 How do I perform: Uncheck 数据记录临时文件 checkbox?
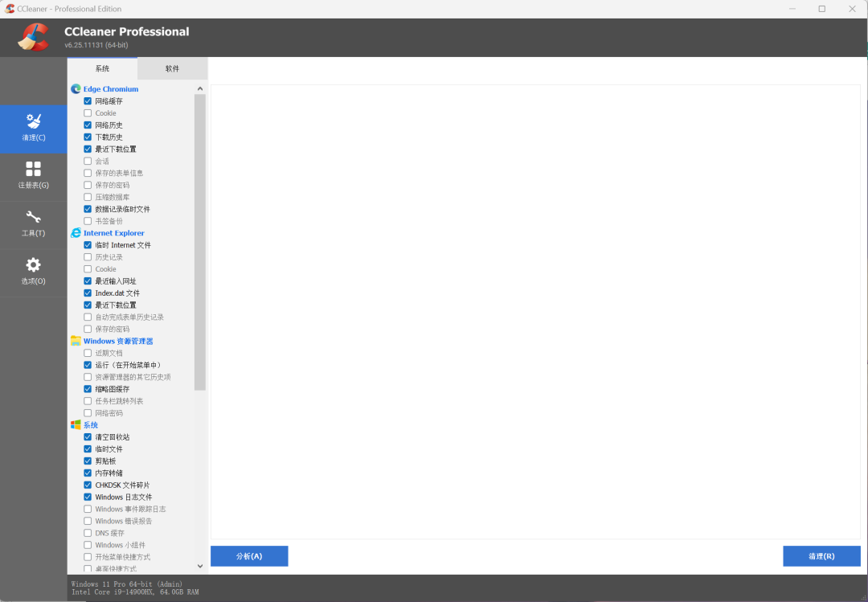pos(88,209)
